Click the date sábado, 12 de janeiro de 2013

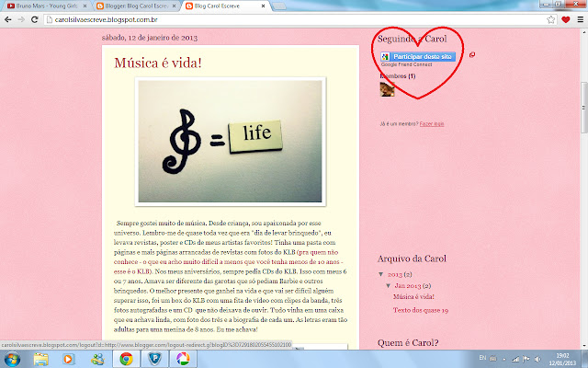149,38
